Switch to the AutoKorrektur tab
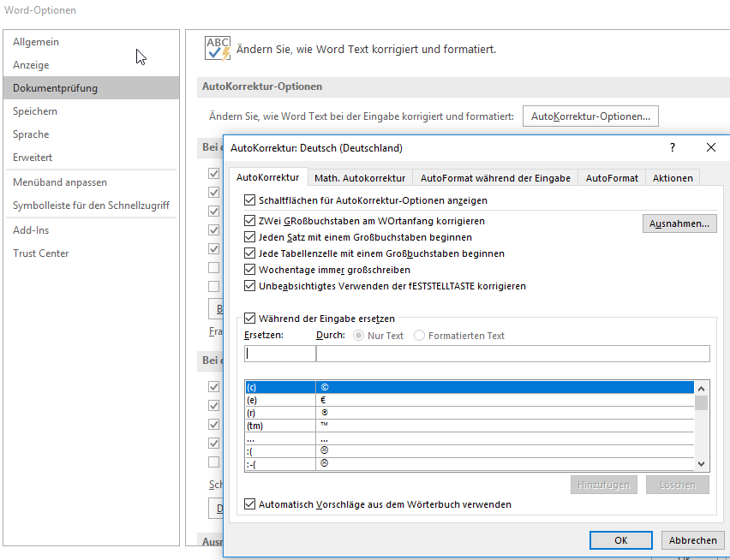Viewport: 730px width, 560px height. [267, 177]
